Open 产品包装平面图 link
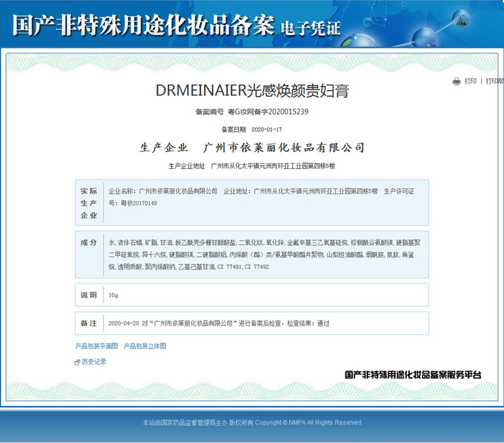 pos(96,346)
